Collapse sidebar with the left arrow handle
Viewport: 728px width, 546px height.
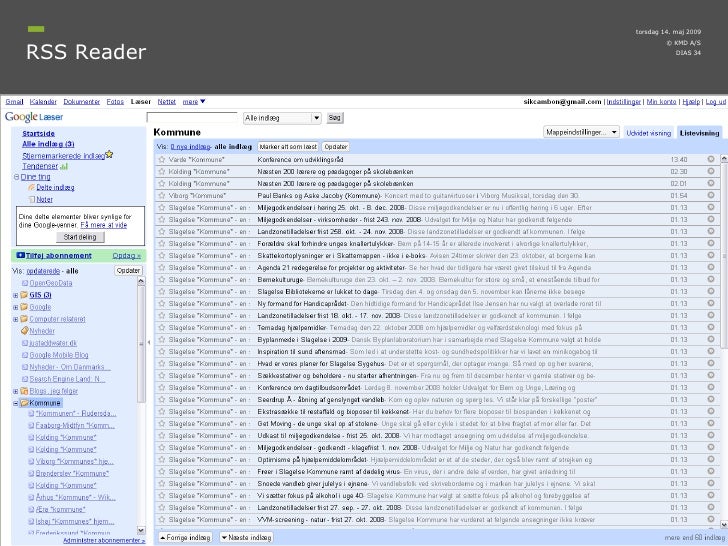(x=149, y=343)
